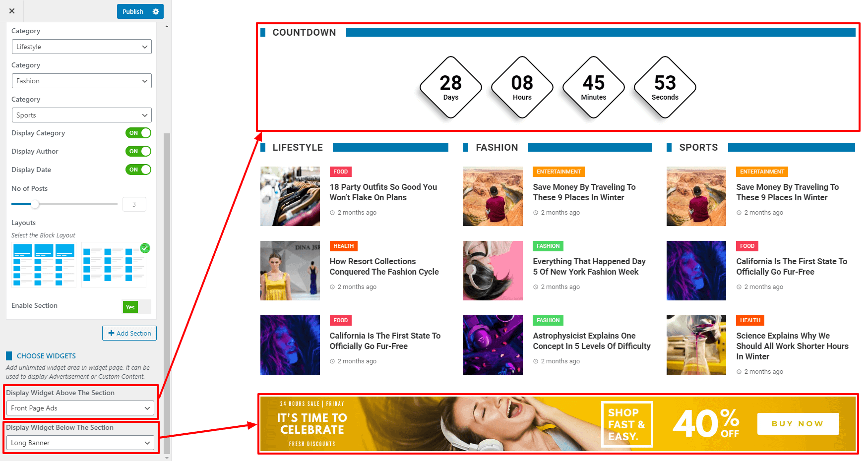Select the checked grid block layout thumbnail
Screen dimensions: 868x461
tap(114, 265)
